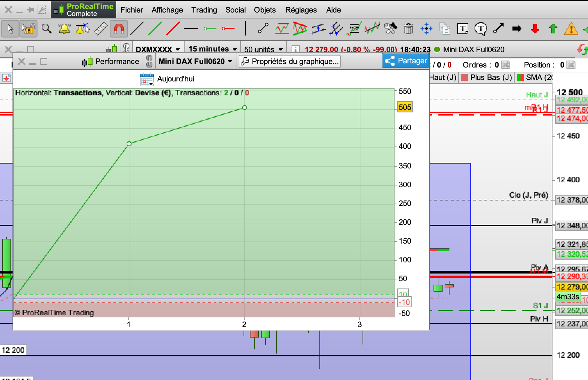The height and width of the screenshot is (380, 588).
Task: Click the first data point on performance curve
Action: coord(129,144)
